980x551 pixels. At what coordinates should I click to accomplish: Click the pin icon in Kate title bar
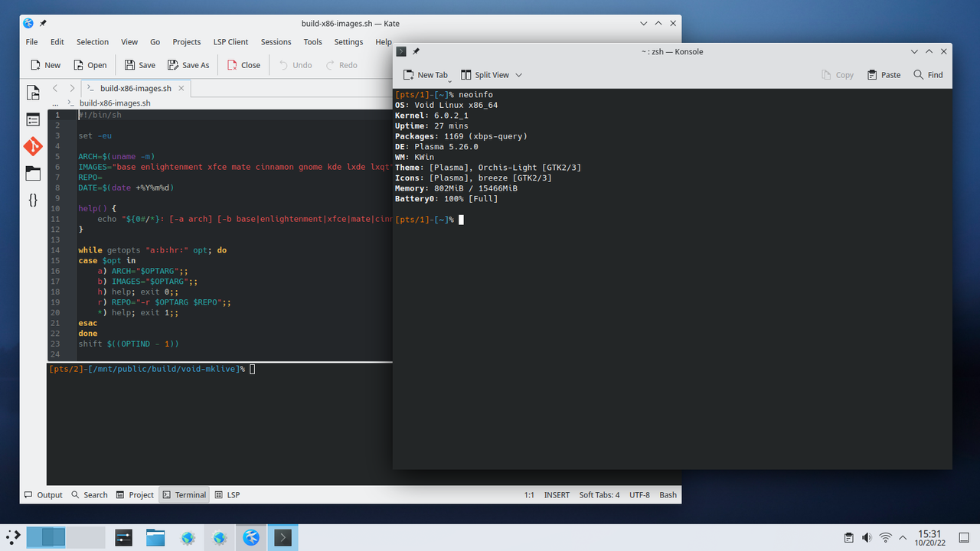click(44, 24)
